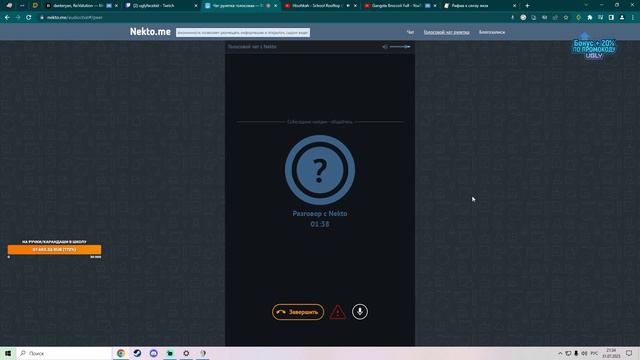The image size is (640, 360).
Task: Open the Блогозаписи link in the header
Action: (x=492, y=32)
